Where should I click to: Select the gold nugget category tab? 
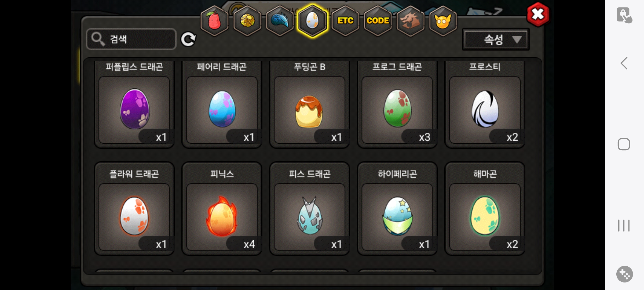247,21
